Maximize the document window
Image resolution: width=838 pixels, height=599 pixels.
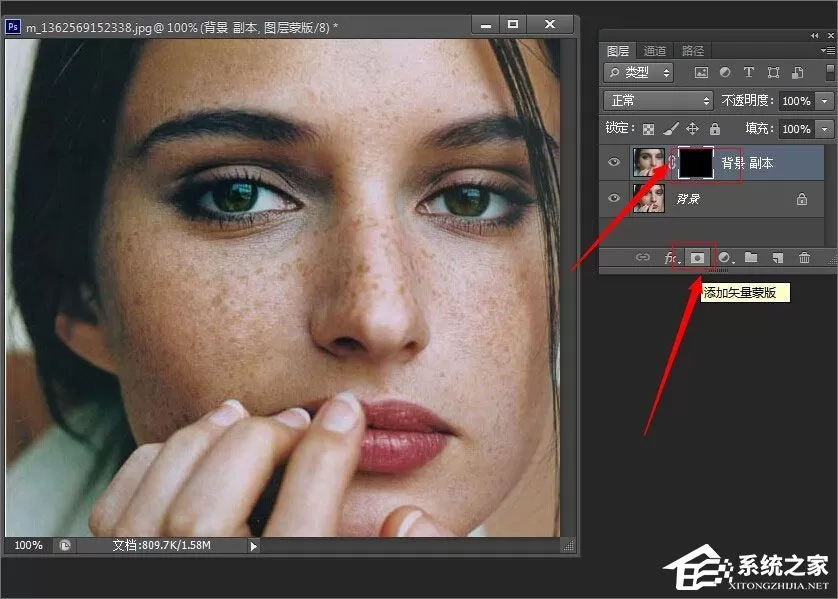tap(513, 25)
